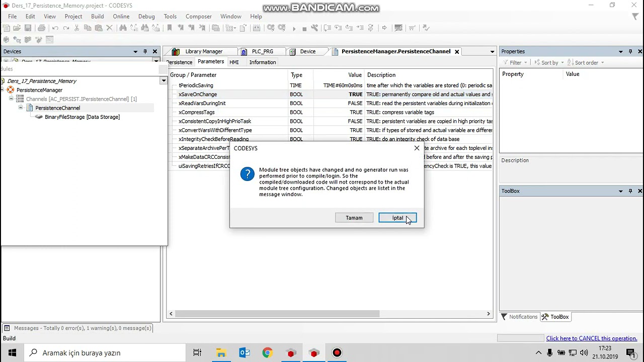The height and width of the screenshot is (362, 644).
Task: Click the Login gear icon in toolbar
Action: point(271,28)
